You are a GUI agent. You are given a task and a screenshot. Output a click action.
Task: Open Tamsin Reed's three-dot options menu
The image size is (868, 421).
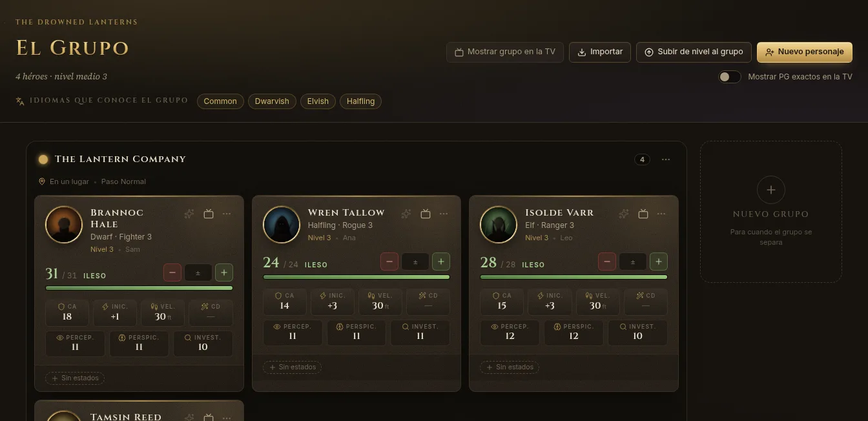pos(227,418)
